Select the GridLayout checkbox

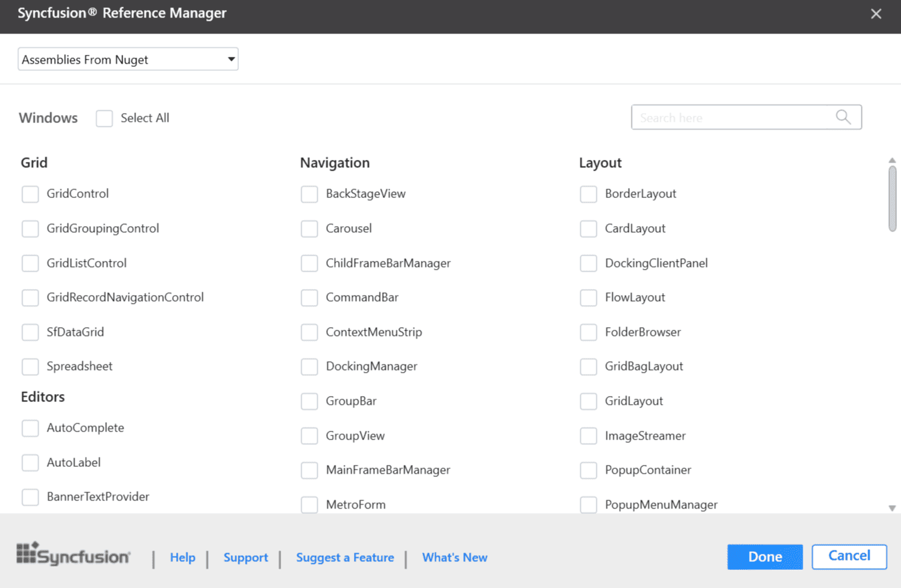(x=588, y=401)
